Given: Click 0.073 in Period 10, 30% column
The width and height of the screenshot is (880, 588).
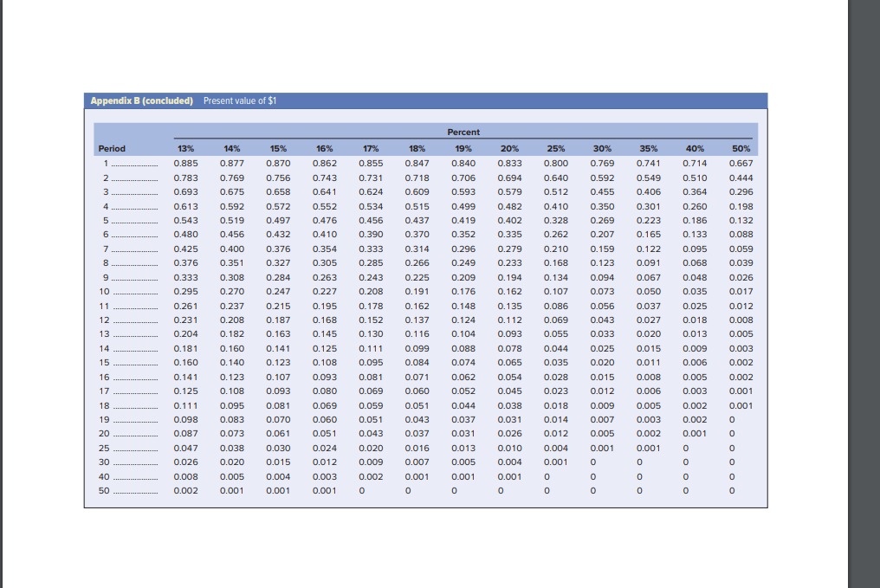Looking at the screenshot, I should coord(602,292).
